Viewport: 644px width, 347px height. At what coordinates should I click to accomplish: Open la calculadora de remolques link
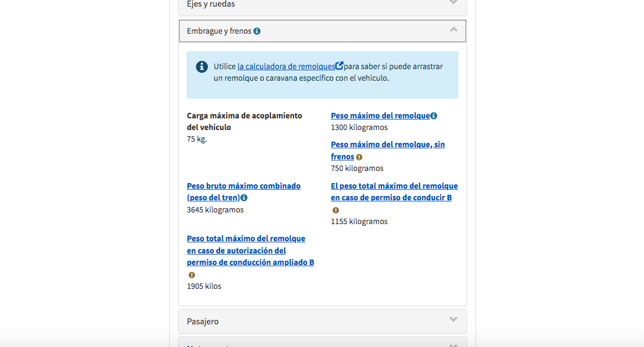[x=286, y=66]
